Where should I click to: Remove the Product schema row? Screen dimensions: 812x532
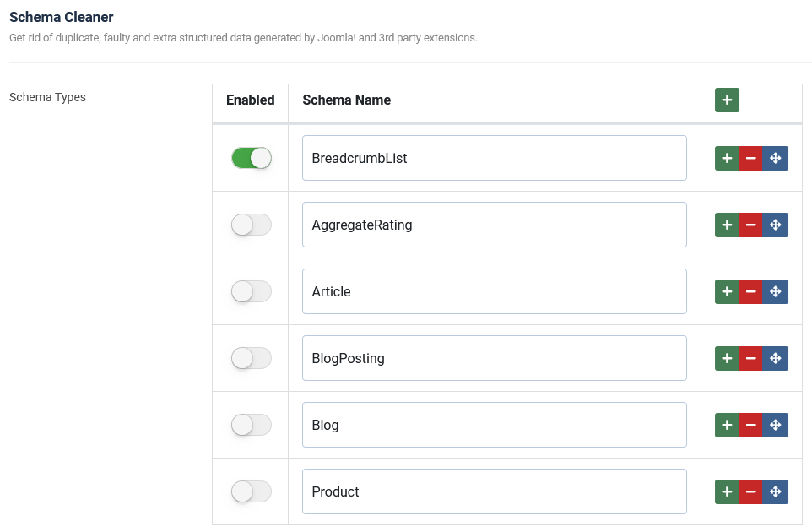pos(750,492)
